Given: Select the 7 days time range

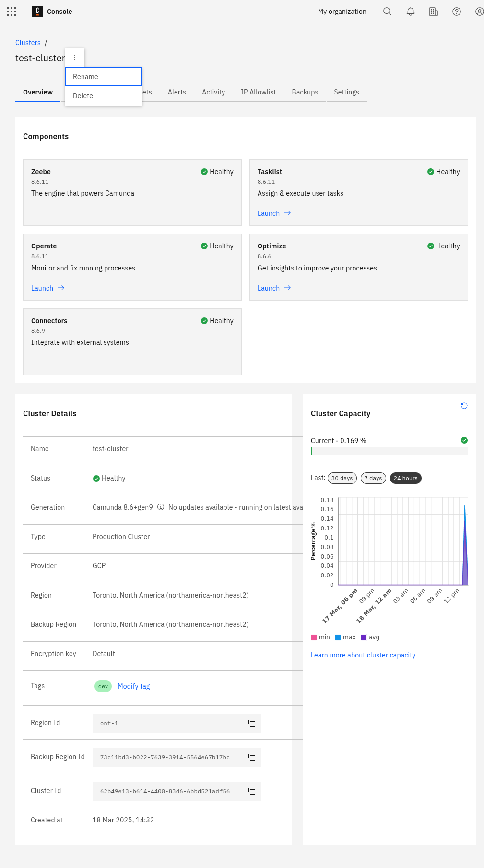Looking at the screenshot, I should coord(373,478).
